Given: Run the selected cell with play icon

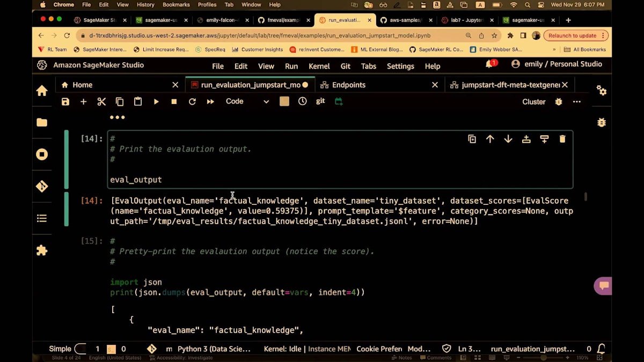Looking at the screenshot, I should 156,101.
